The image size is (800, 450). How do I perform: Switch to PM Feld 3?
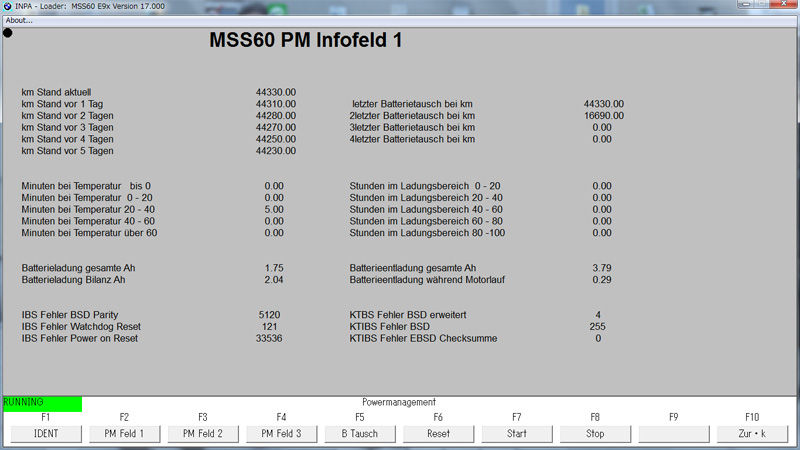pyautogui.click(x=281, y=434)
